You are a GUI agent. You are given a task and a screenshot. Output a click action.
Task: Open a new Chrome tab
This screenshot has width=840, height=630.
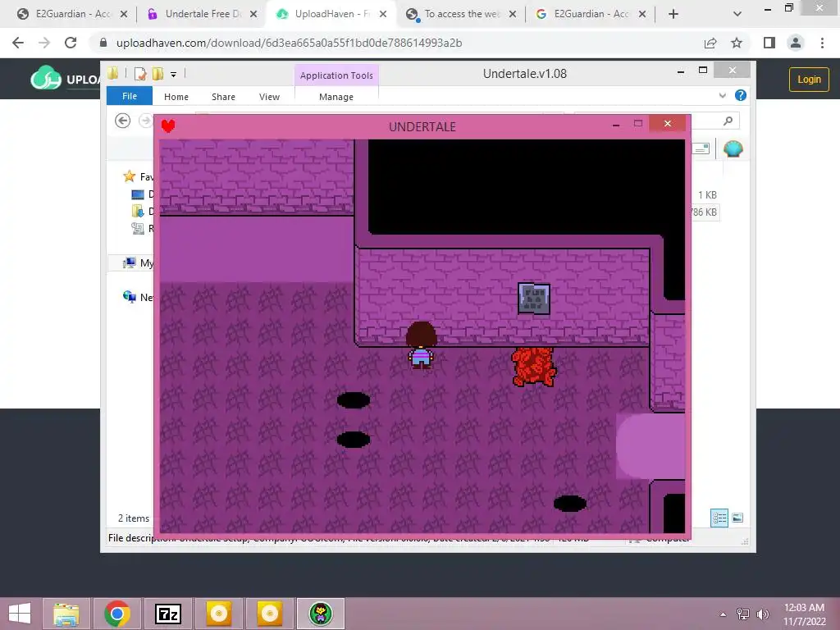click(x=673, y=14)
